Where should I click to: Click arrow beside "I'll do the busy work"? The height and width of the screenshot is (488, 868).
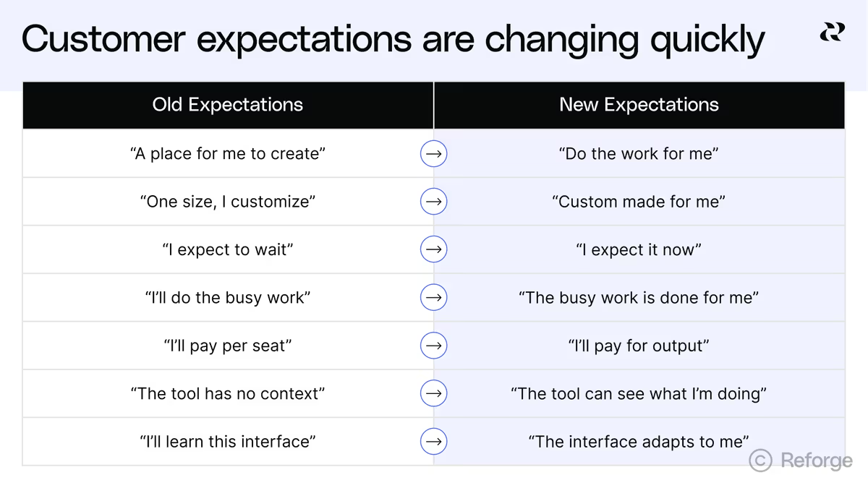(434, 297)
